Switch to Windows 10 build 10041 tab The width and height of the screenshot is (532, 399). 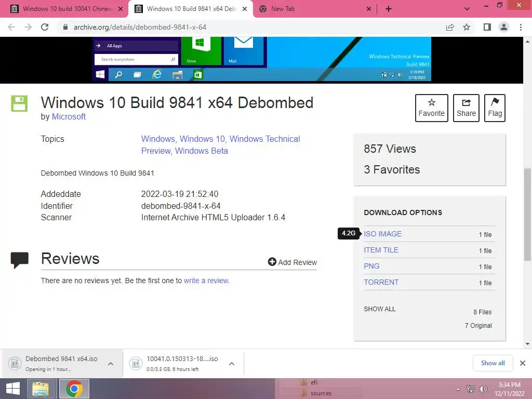[63, 9]
